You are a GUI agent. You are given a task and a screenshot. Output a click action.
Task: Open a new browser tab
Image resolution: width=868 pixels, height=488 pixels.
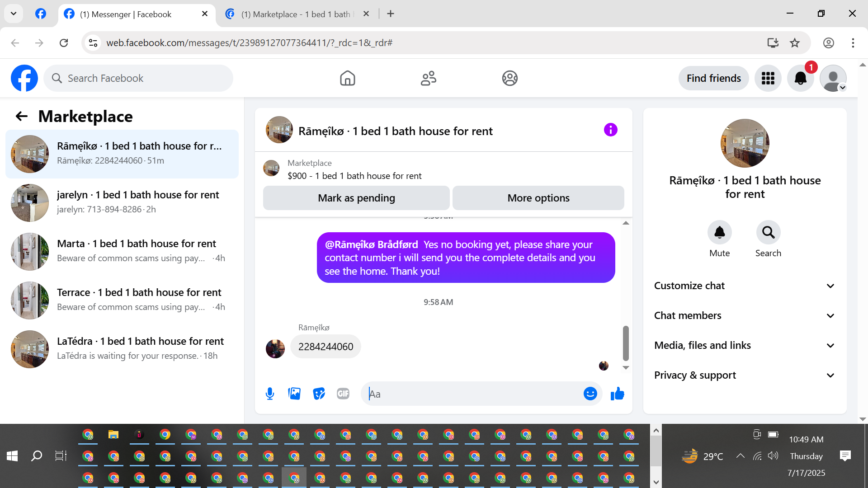(x=391, y=14)
